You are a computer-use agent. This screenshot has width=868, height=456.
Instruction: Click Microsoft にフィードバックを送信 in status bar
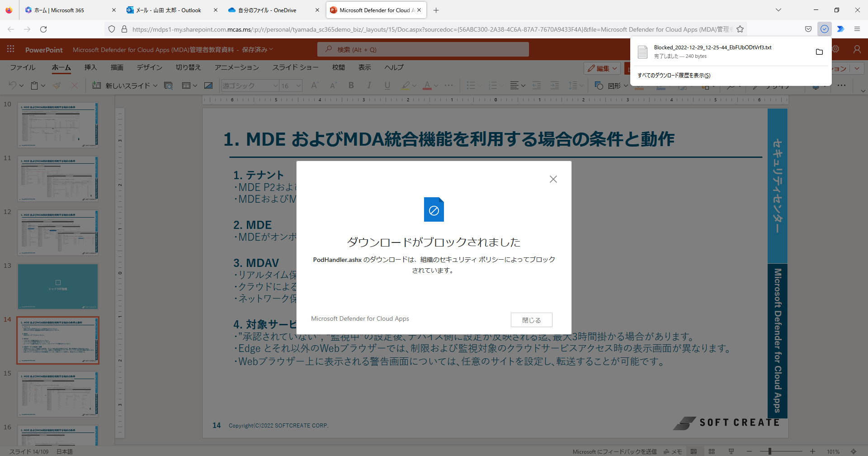click(x=614, y=451)
